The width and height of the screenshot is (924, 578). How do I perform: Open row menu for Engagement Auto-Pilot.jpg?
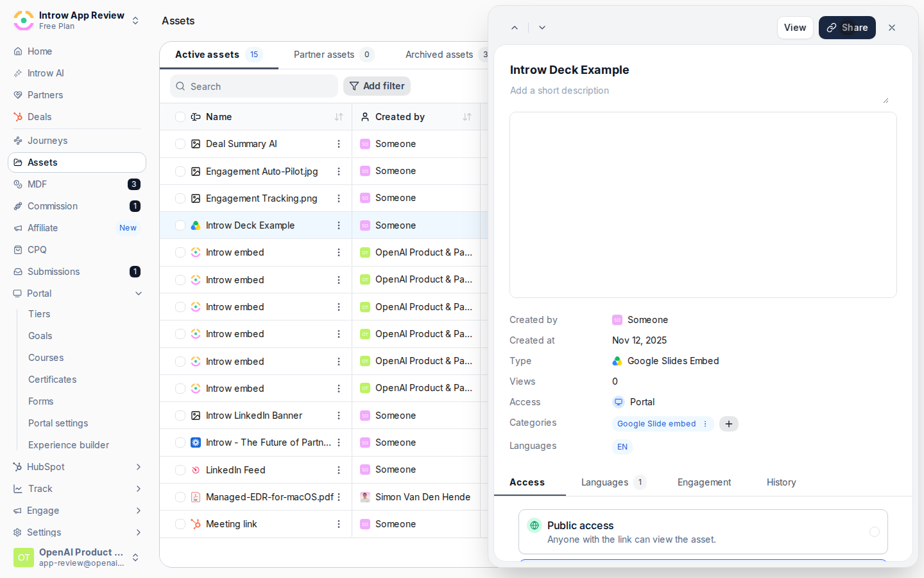[339, 171]
